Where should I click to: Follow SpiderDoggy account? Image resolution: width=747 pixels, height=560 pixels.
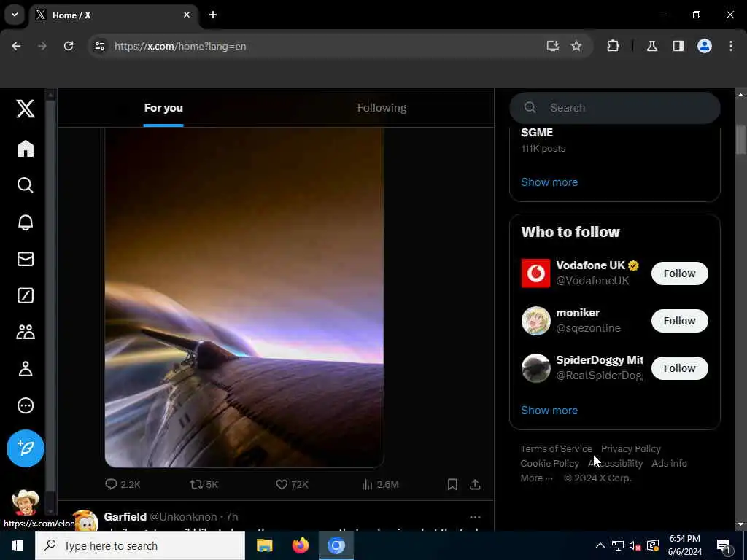pyautogui.click(x=679, y=368)
